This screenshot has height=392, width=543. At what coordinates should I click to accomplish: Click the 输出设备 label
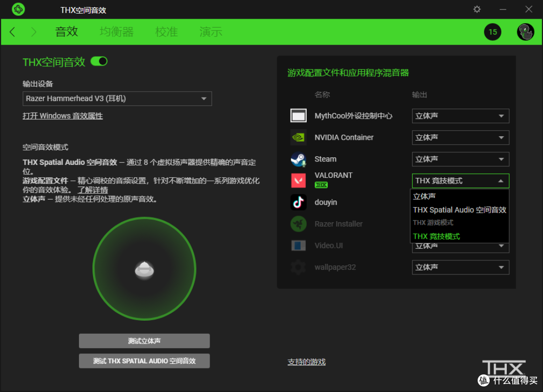coord(38,83)
